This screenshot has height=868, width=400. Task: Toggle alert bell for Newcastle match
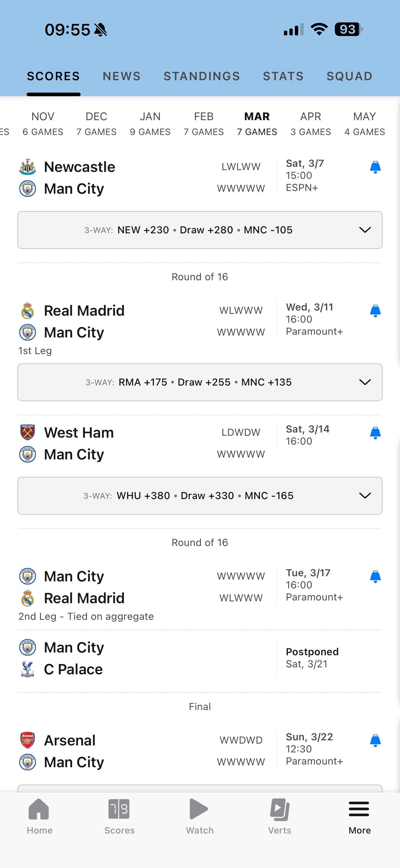[375, 167]
